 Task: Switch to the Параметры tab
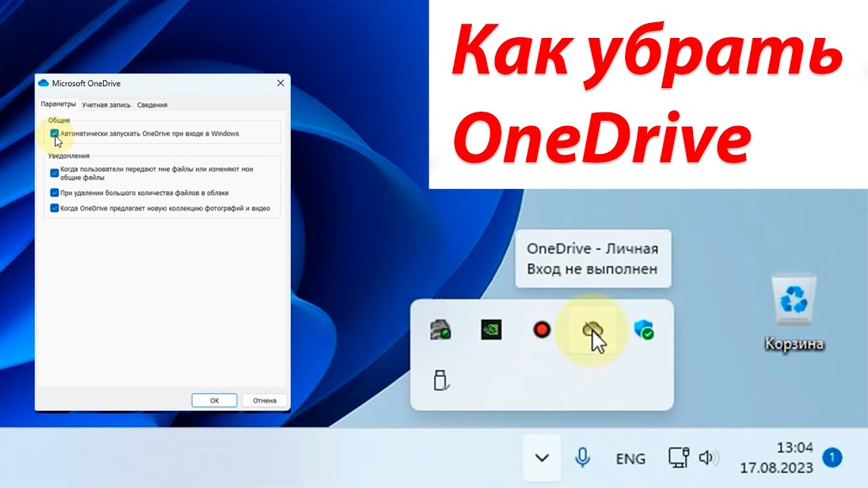(58, 104)
